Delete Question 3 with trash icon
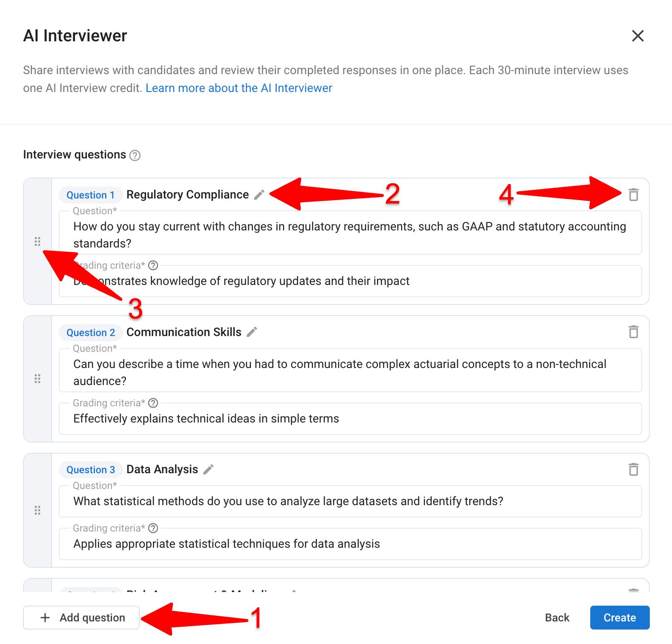 click(x=634, y=469)
